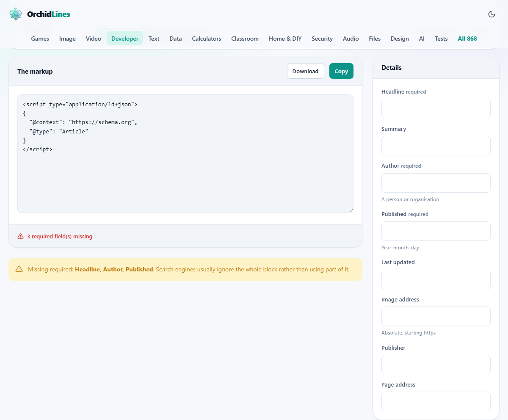Focus the Headline input field
Viewport: 508px width, 420px height.
(x=436, y=108)
